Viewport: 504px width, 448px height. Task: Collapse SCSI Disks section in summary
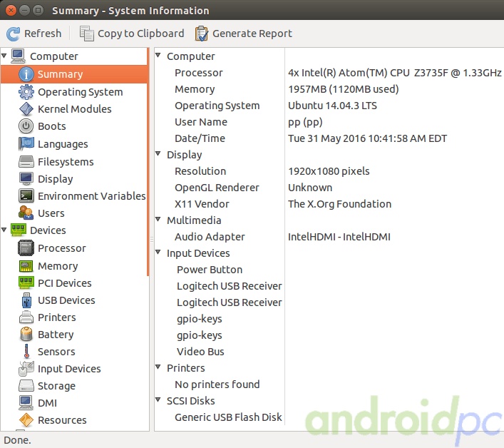point(158,399)
